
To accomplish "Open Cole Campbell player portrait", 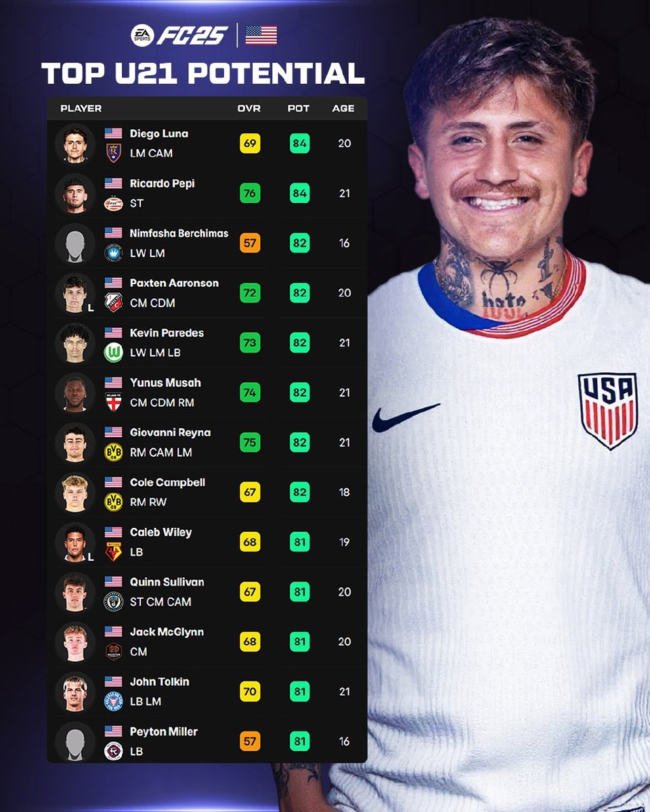I will click(x=75, y=492).
